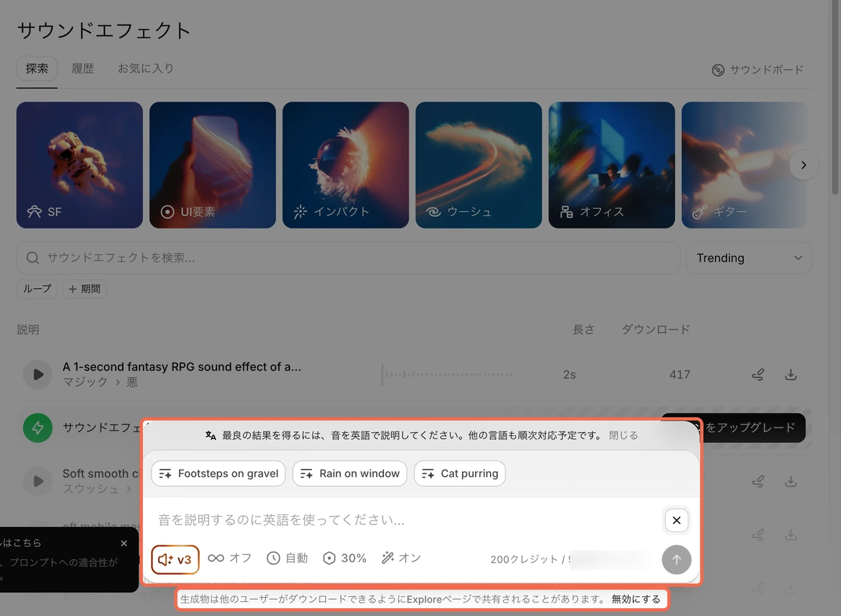Select the SF category thumbnail

[x=79, y=165]
